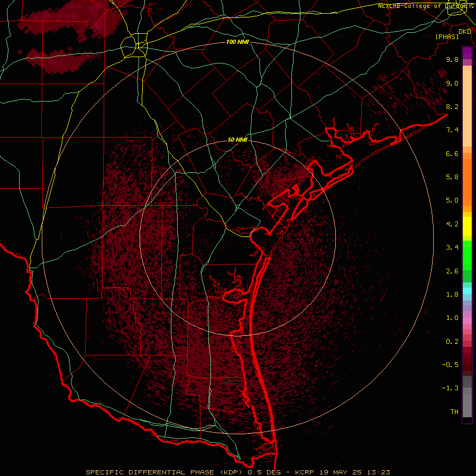Click the 0.2 value on the color scale
476x476 pixels.
452,342
